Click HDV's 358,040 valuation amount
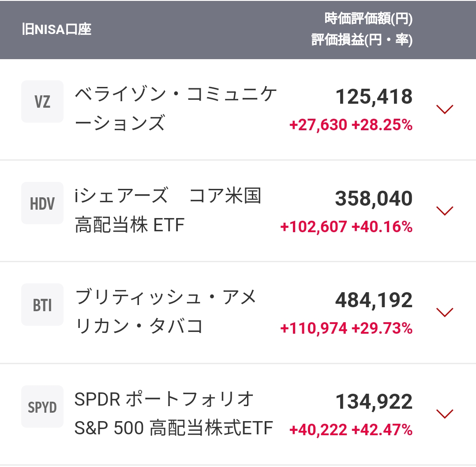476x467 pixels. tap(374, 199)
